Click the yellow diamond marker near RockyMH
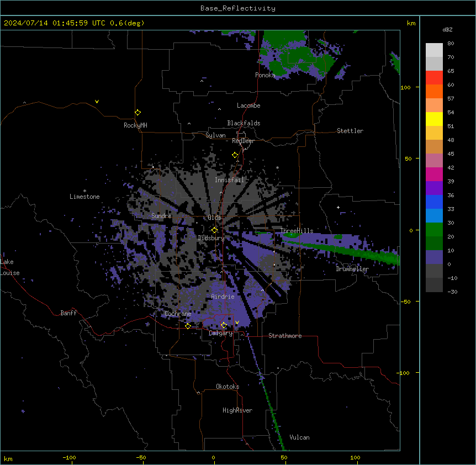 pos(138,113)
